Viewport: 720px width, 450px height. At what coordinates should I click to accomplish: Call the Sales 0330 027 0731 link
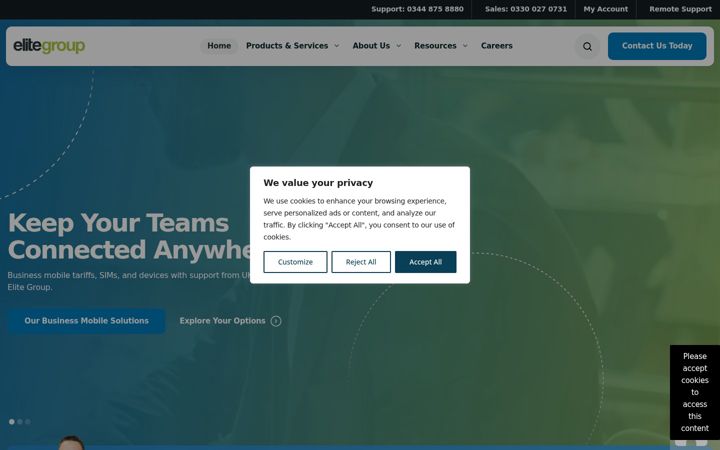[526, 9]
